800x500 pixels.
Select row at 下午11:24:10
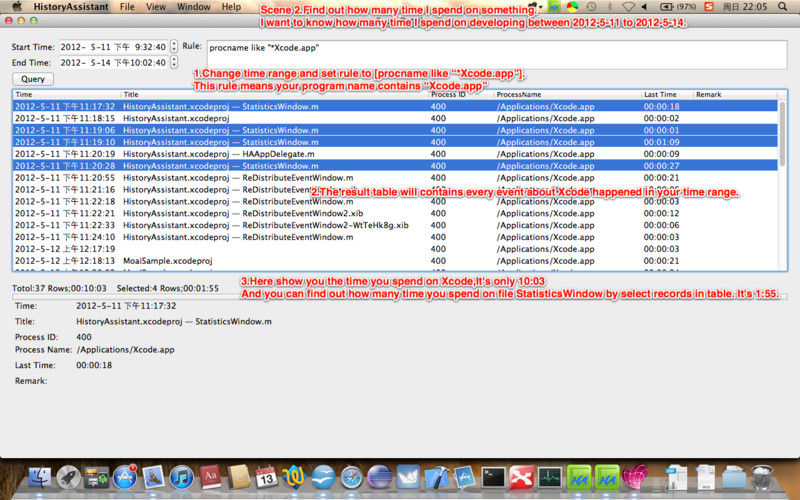click(395, 237)
